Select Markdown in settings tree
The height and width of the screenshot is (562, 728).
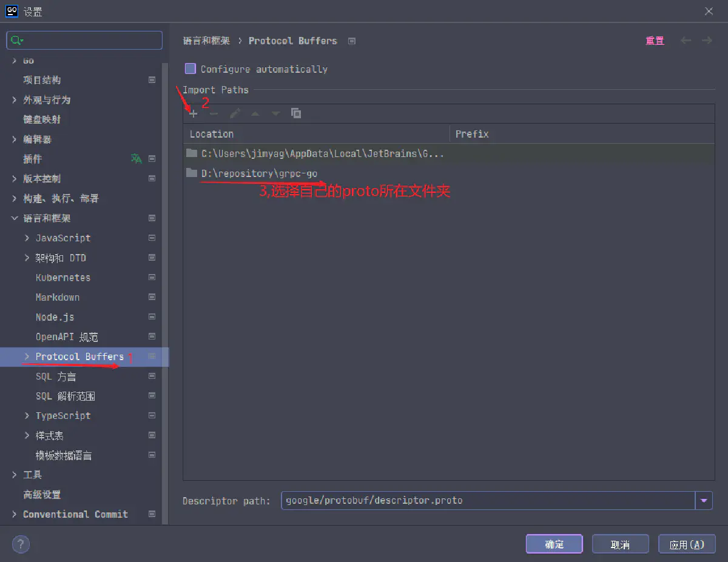(x=58, y=298)
